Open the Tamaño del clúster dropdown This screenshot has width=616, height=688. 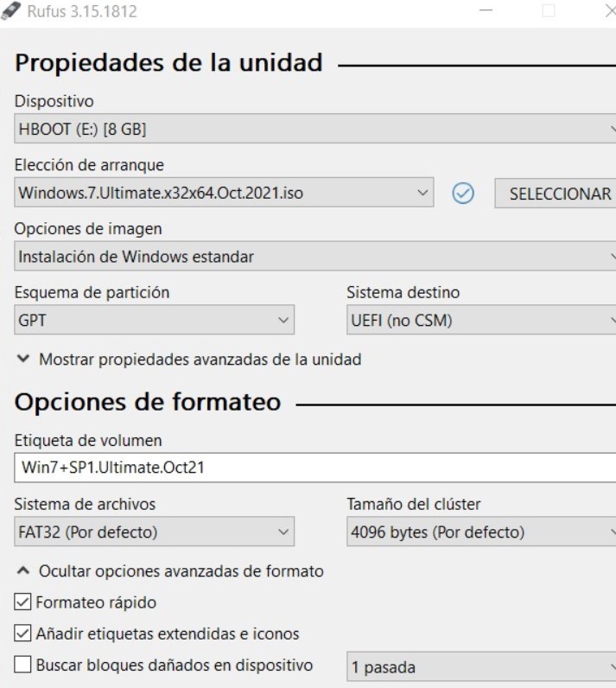point(480,532)
